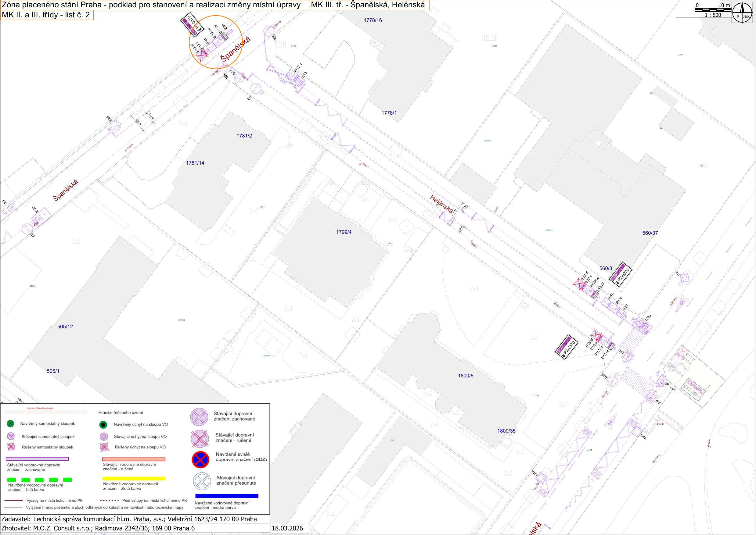
Task: Click building label 560/3
Action: point(606,268)
